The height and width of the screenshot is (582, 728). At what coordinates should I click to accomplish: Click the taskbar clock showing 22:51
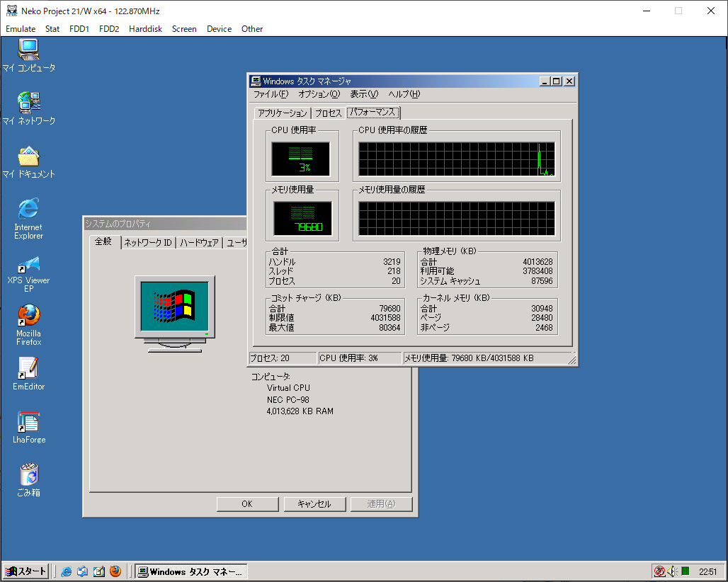click(708, 572)
